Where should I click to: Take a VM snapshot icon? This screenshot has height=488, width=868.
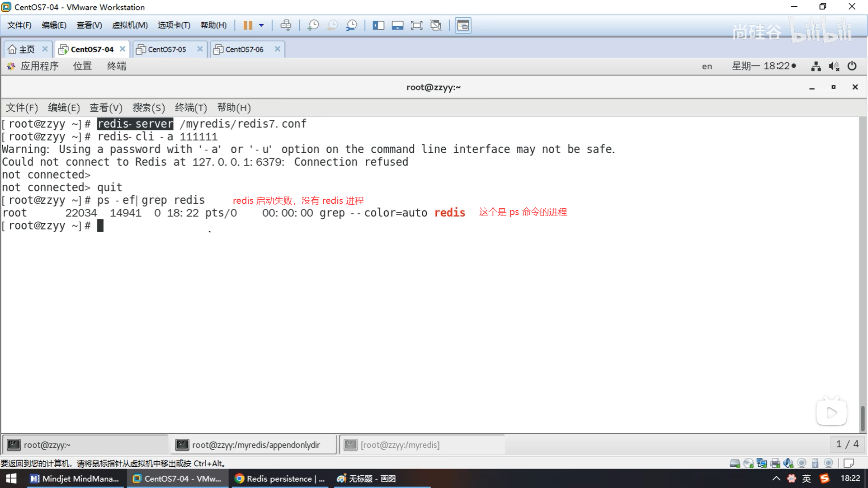tap(313, 25)
